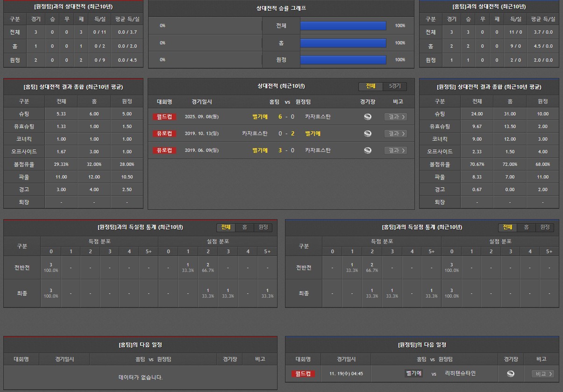The width and height of the screenshot is (563, 392).
Task: Click 리히텐슈타인 team name in 다음 일정
Action: click(460, 373)
